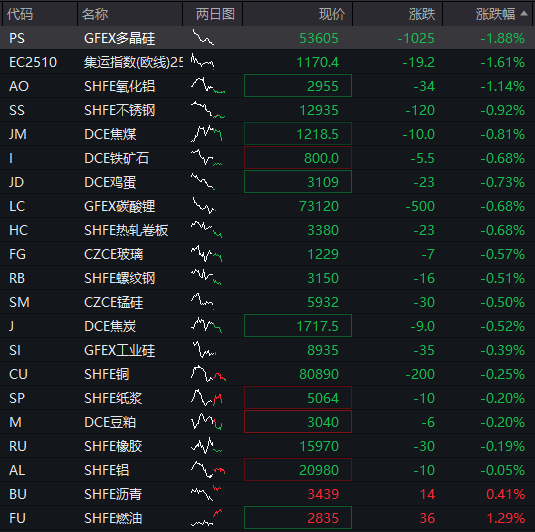Screen dimensions: 535x532
Task: Open the SHFE纸浆 two-day sparkline chart
Action: 206,398
